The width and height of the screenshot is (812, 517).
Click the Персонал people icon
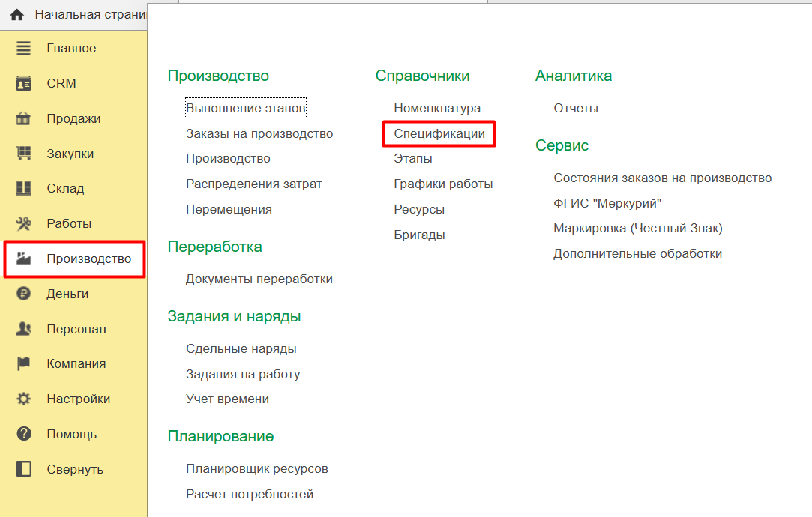pyautogui.click(x=23, y=329)
